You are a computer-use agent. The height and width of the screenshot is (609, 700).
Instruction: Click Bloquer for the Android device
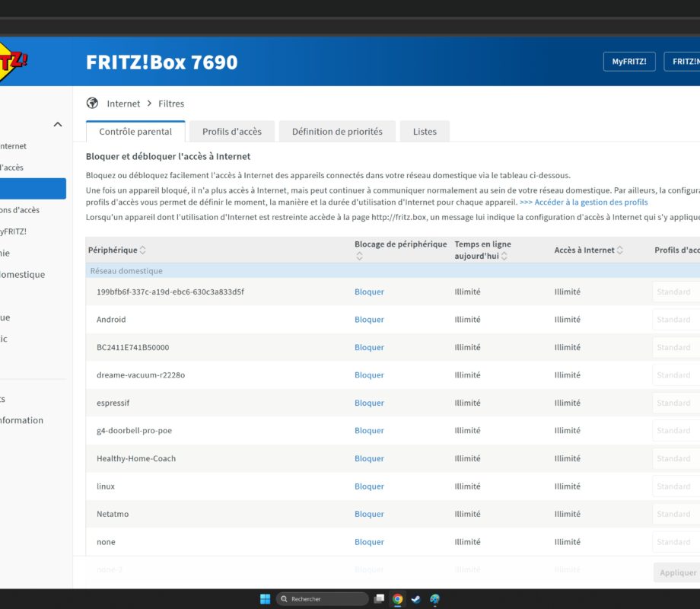tap(369, 320)
